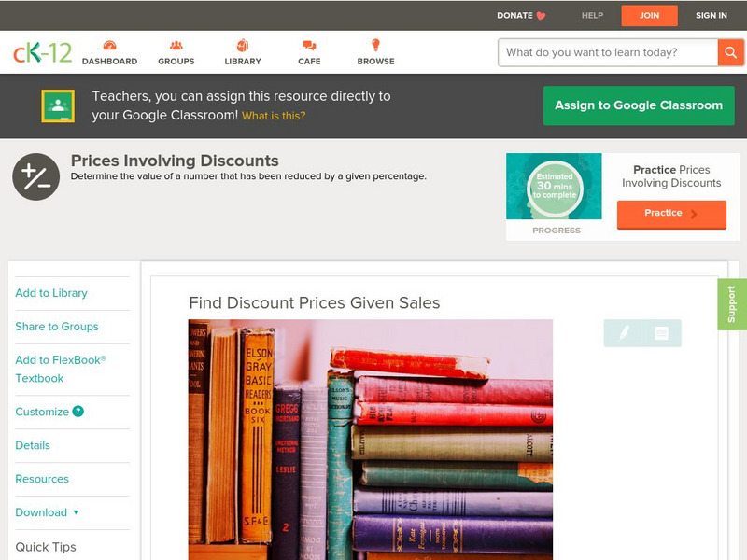Expand the Download dropdown arrow

pos(76,512)
